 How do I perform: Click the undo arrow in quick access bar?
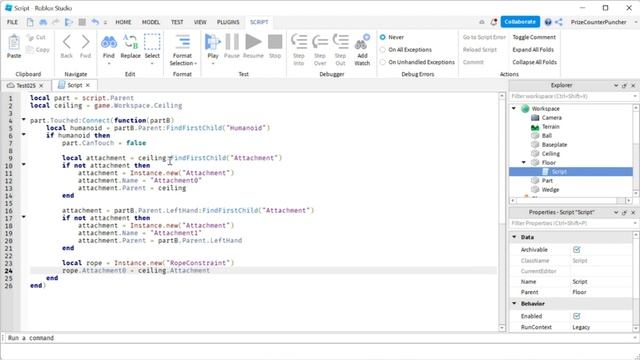(x=95, y=22)
